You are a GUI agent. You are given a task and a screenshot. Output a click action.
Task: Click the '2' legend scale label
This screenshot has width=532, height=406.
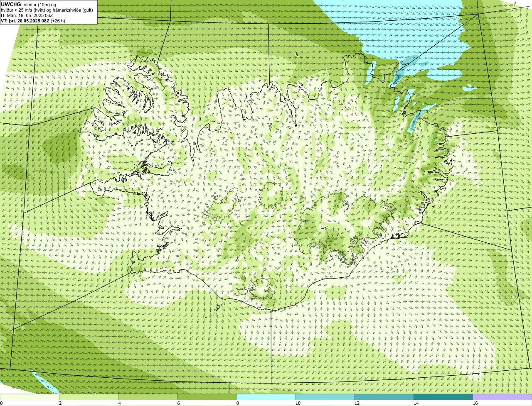point(60,403)
